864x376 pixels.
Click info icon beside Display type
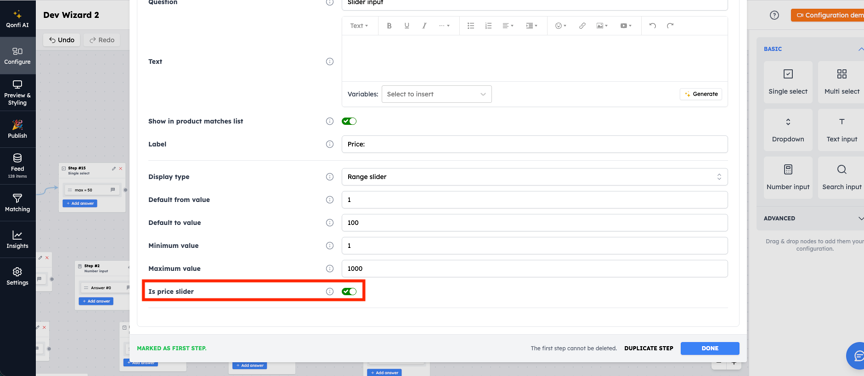pyautogui.click(x=330, y=177)
